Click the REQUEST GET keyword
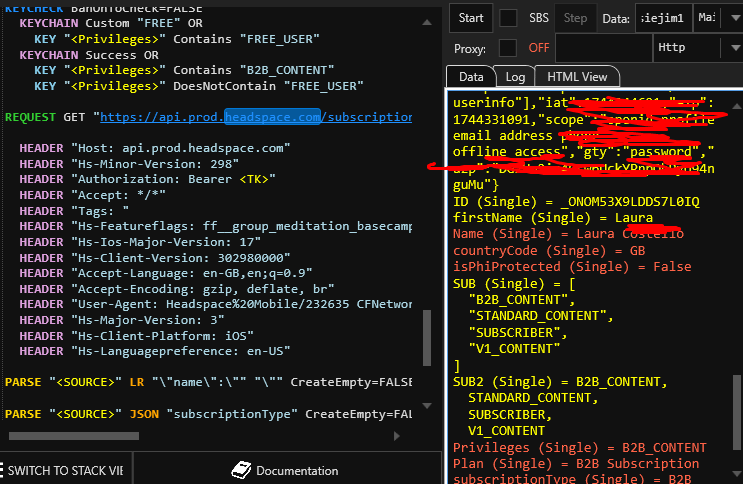Viewport: 743px width, 484px height. tap(47, 117)
